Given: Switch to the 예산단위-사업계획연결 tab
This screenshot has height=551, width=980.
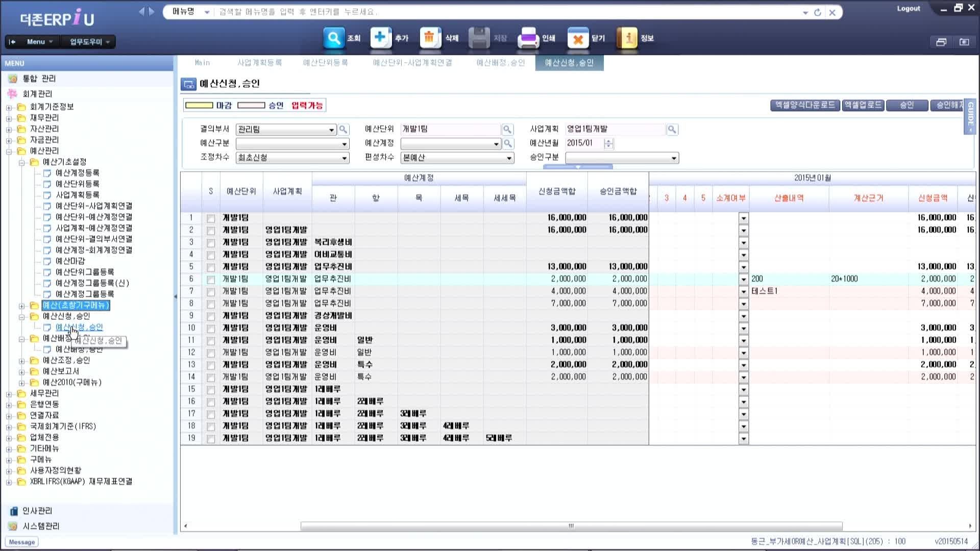Looking at the screenshot, I should 412,63.
